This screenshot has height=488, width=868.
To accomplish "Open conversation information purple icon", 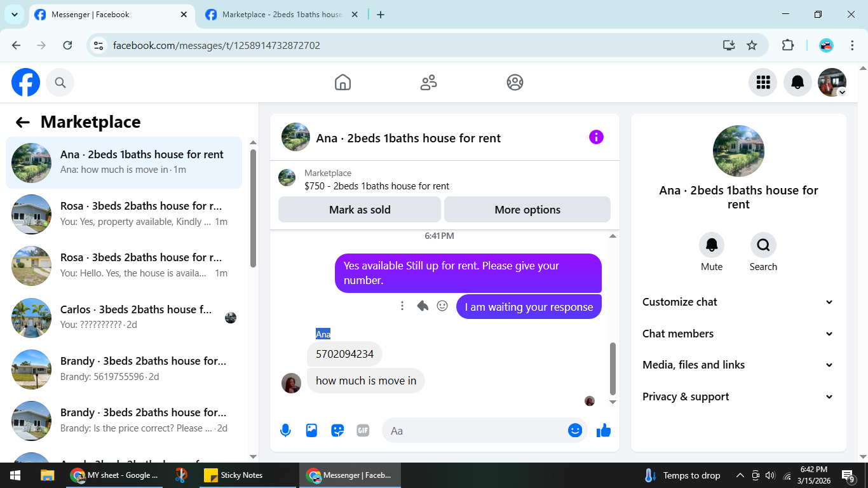I will click(x=596, y=137).
